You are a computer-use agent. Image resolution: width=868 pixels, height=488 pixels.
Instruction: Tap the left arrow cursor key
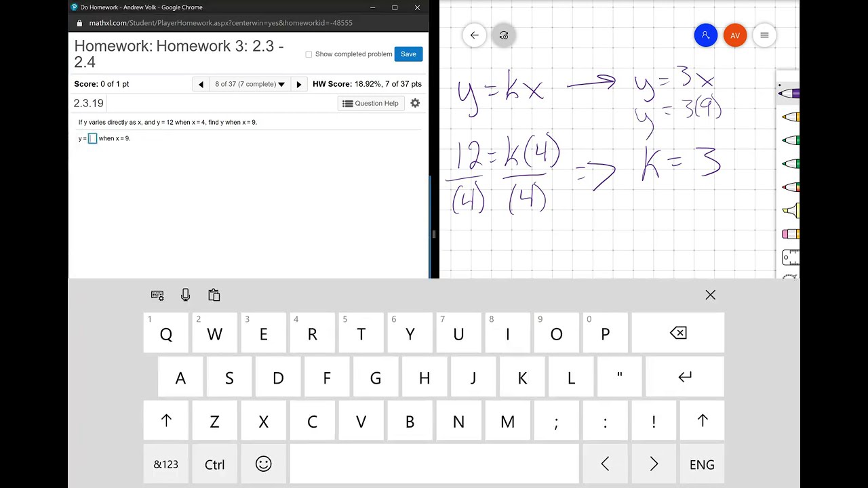(x=605, y=464)
